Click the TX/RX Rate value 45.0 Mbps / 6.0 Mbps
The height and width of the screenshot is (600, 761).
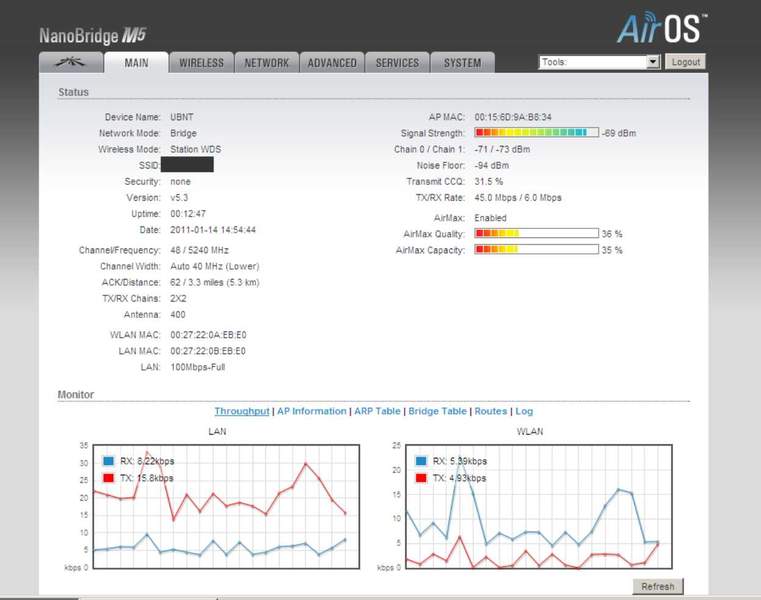pos(518,198)
